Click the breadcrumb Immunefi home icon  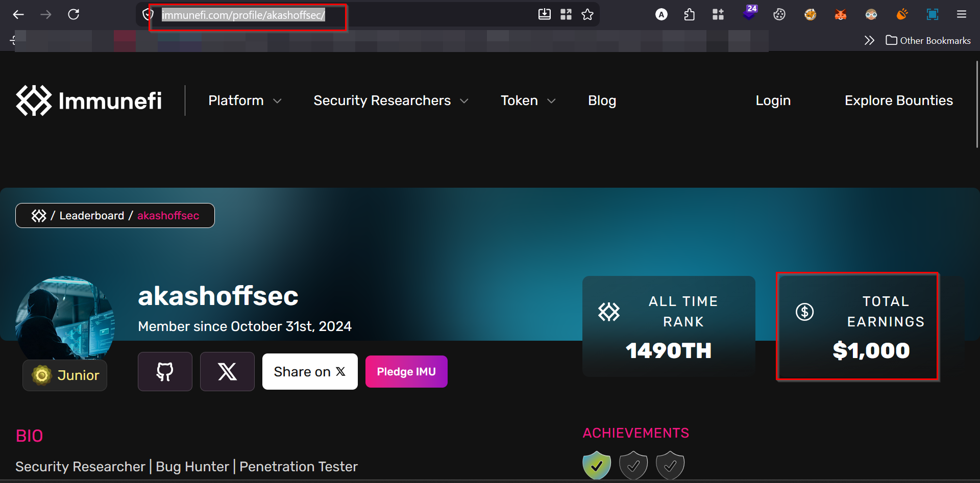39,216
